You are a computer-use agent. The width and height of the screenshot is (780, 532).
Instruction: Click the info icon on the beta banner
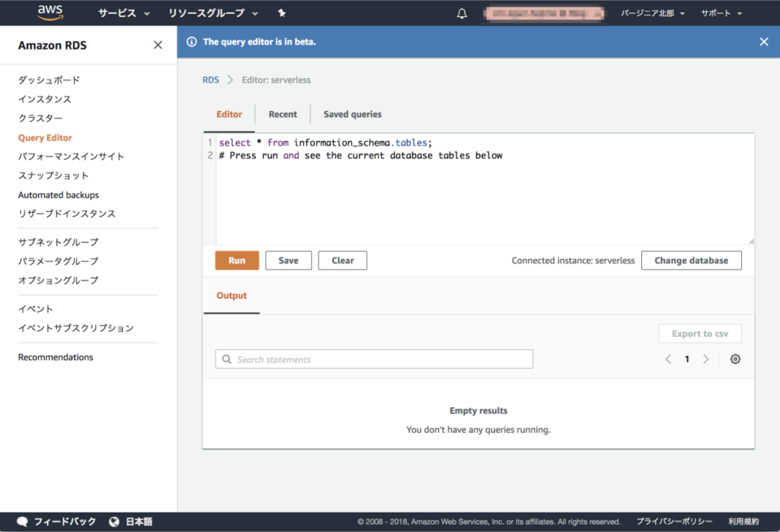(x=191, y=41)
